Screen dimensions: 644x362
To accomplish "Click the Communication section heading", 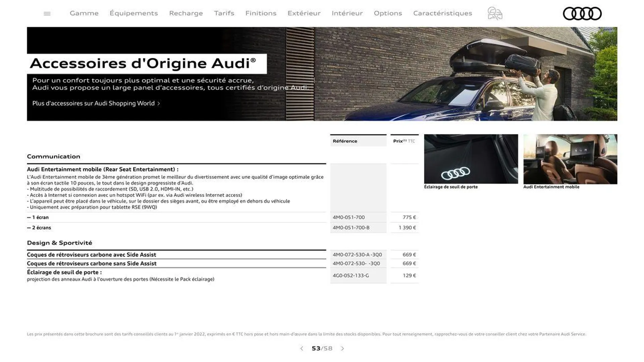I will pos(54,157).
